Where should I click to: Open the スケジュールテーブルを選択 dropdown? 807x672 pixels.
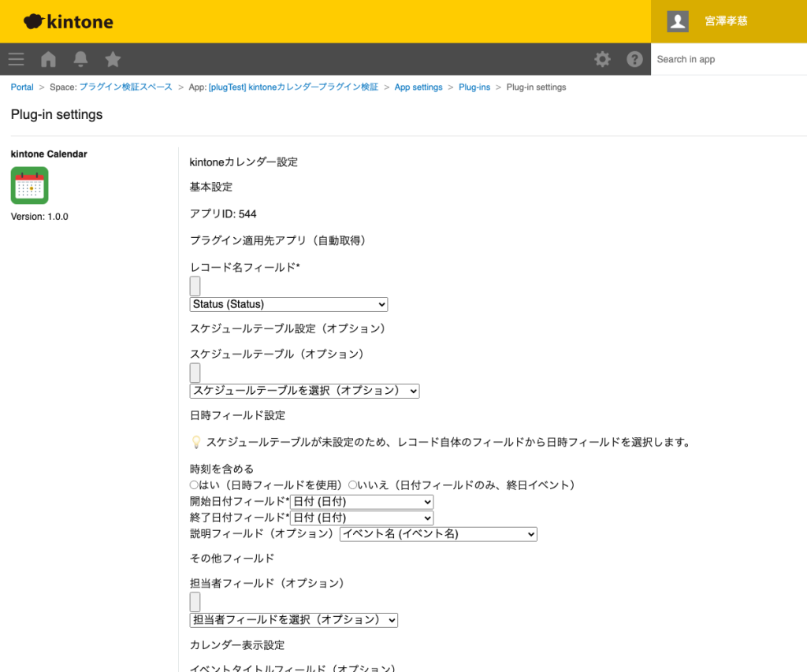pos(304,391)
